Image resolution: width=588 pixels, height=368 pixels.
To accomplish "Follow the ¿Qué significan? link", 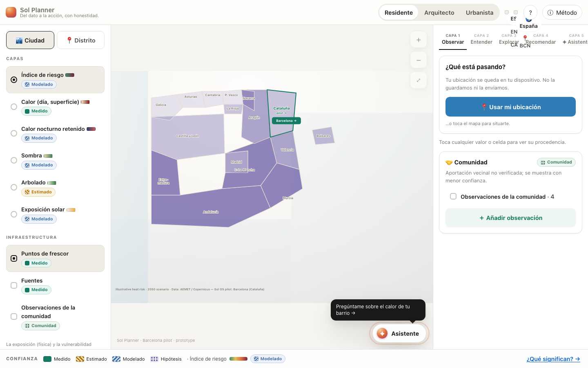I will [553, 359].
